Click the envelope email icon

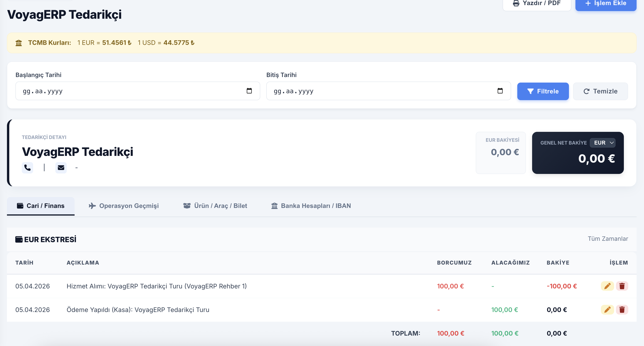pos(61,167)
